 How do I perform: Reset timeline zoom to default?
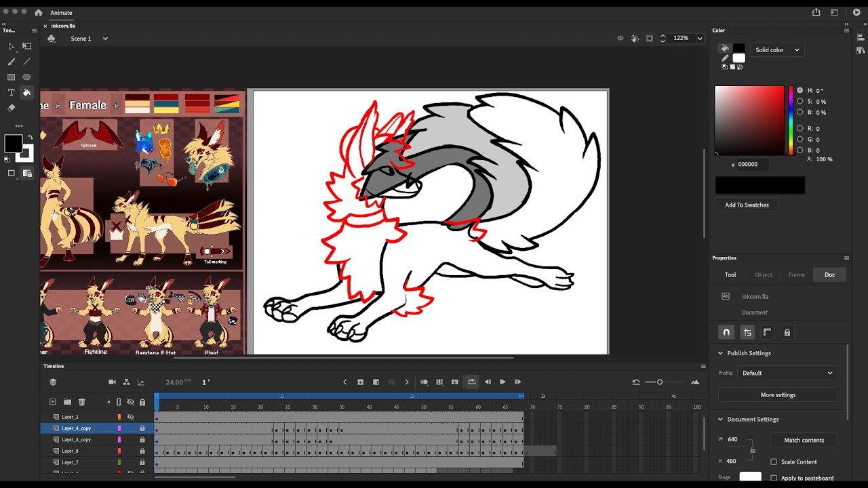tap(636, 382)
